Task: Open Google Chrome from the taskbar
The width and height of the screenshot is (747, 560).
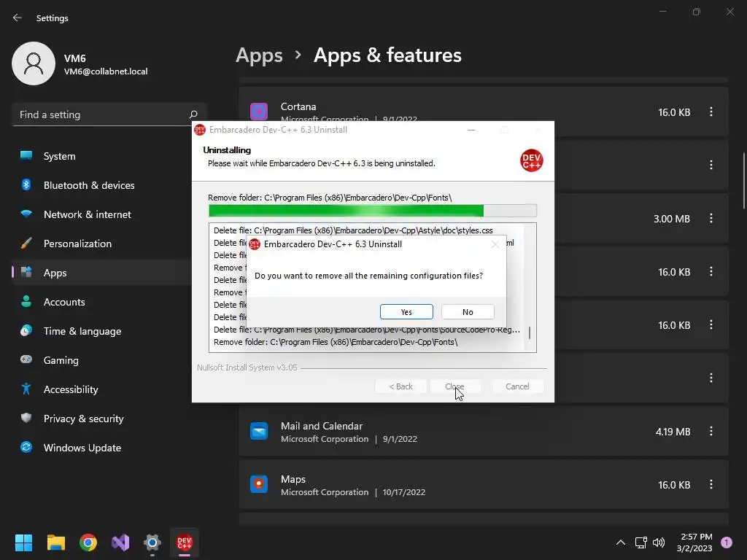Action: (88, 542)
